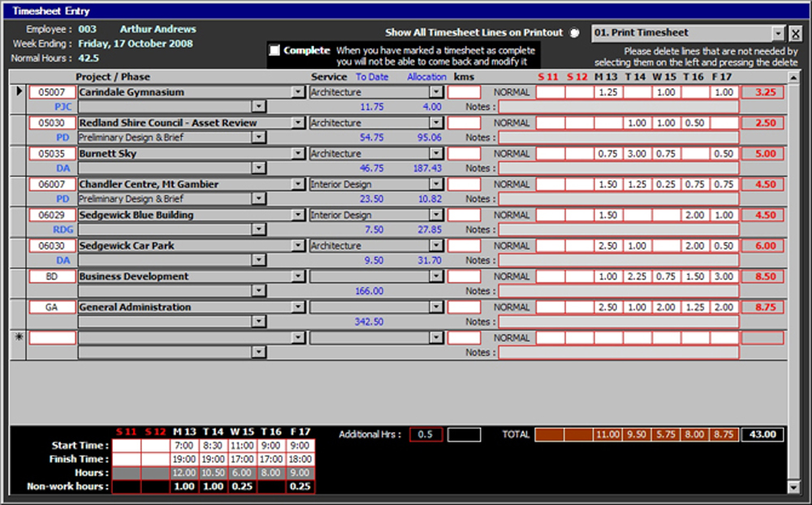This screenshot has height=505, width=812.
Task: Click the To Date column header
Action: [x=372, y=77]
